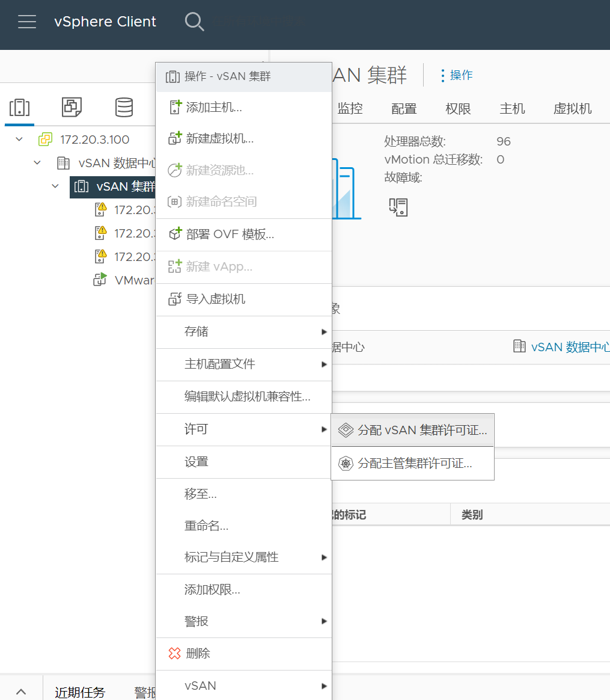Switch to Storage inventory view
Viewport: 610px width, 700px height.
(x=124, y=107)
